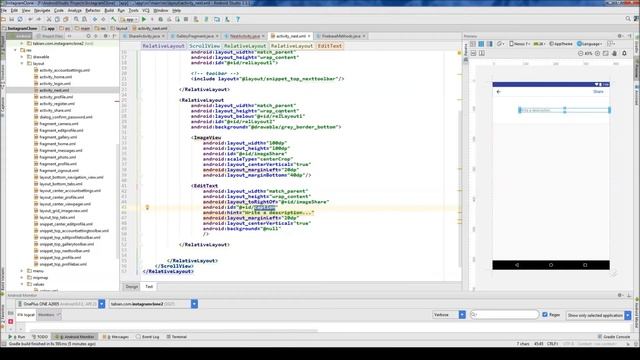
Task: Switch to the Design tab below editor
Action: 131,287
